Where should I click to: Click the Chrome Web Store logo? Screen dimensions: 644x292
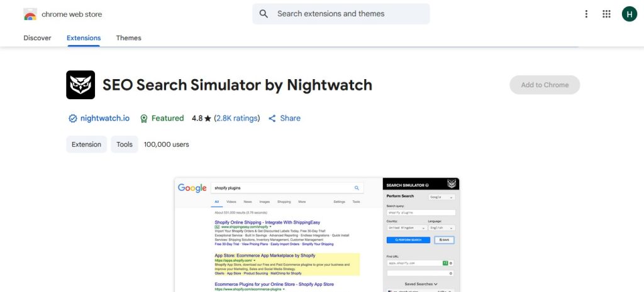pyautogui.click(x=30, y=14)
